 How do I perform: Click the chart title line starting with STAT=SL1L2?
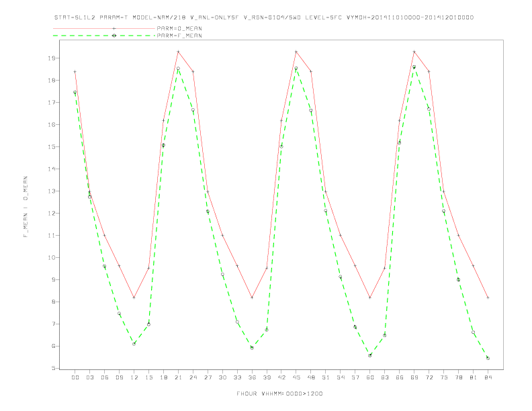pyautogui.click(x=264, y=17)
